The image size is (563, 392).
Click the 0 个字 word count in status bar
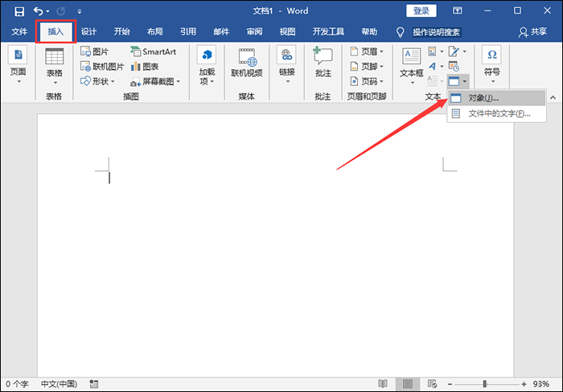[17, 384]
